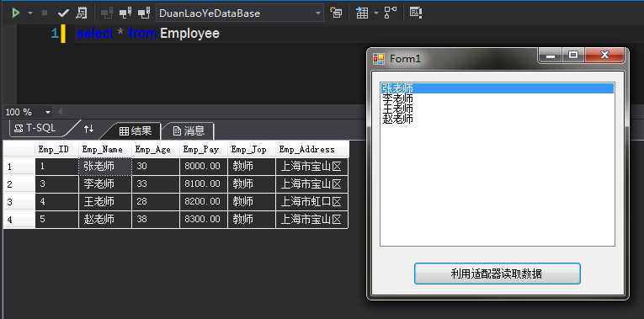Click the estimated plan document icon beside the checkmark

82,13
